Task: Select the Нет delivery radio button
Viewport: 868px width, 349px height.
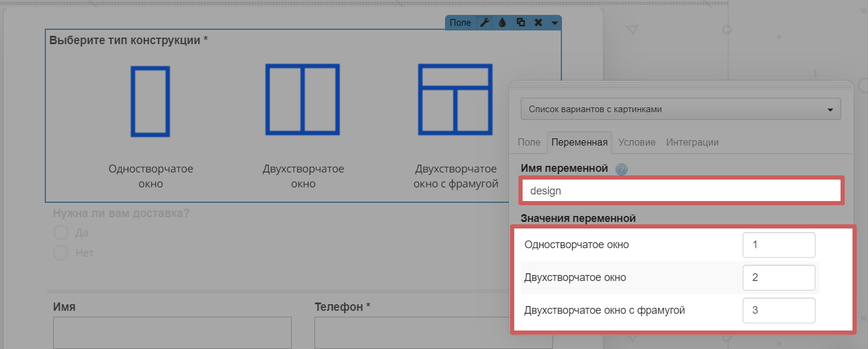Action: click(x=61, y=253)
